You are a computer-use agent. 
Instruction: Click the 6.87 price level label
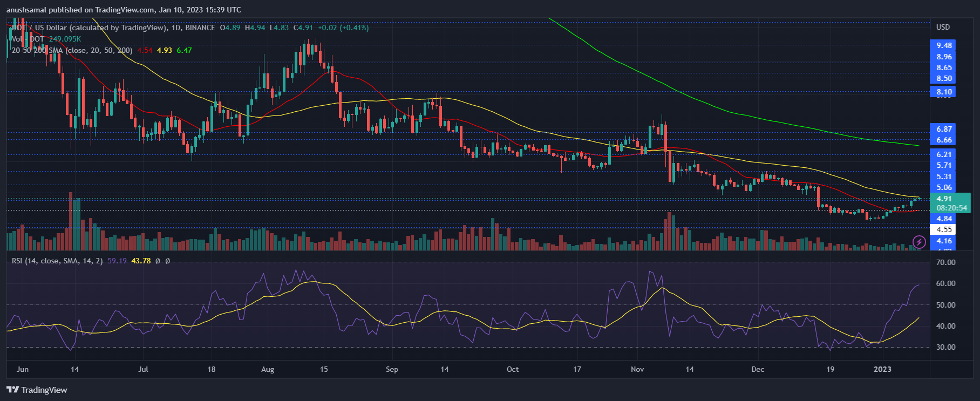coord(944,129)
